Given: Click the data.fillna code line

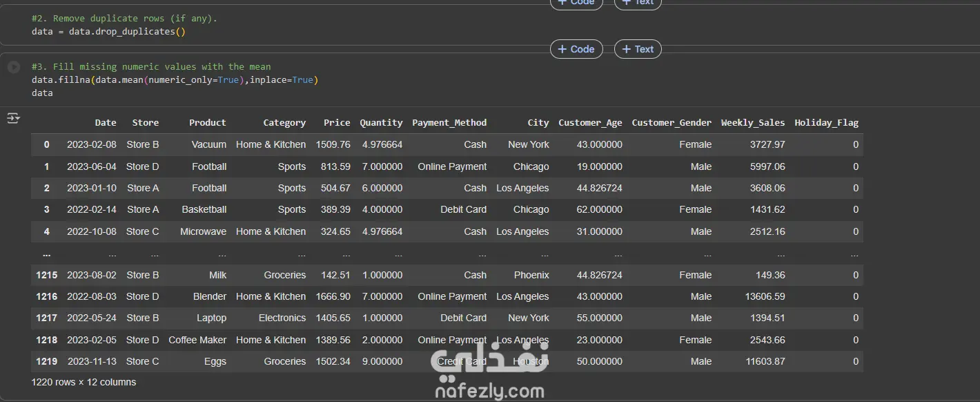Looking at the screenshot, I should pyautogui.click(x=175, y=80).
